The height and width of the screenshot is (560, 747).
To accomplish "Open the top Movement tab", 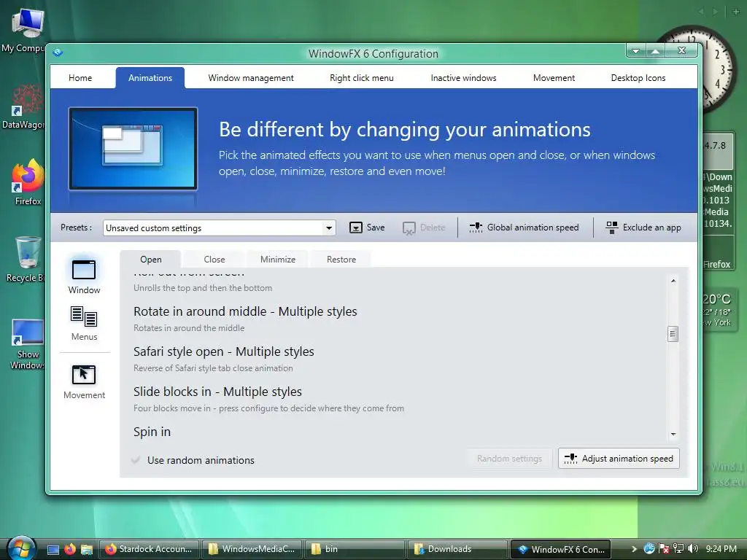I will (x=554, y=77).
